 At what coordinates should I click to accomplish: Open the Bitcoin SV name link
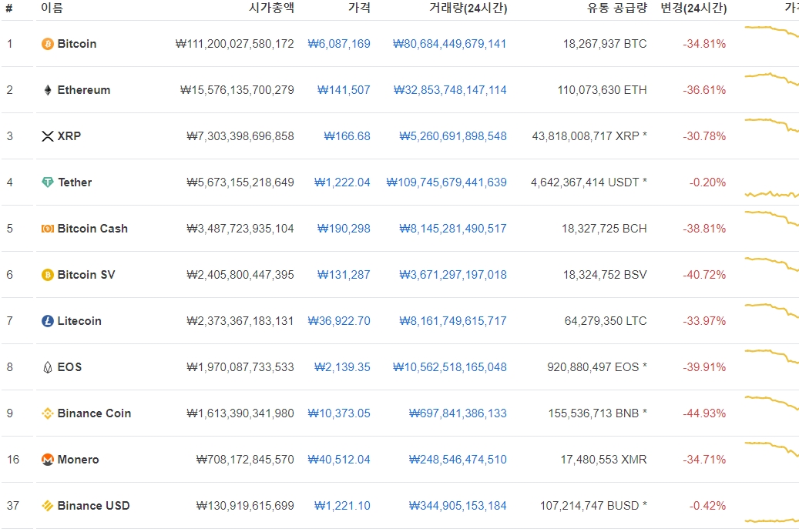pos(86,275)
